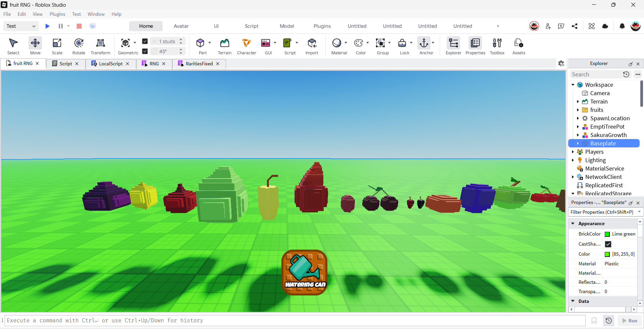
Task: Open the Character tool
Action: tap(247, 46)
